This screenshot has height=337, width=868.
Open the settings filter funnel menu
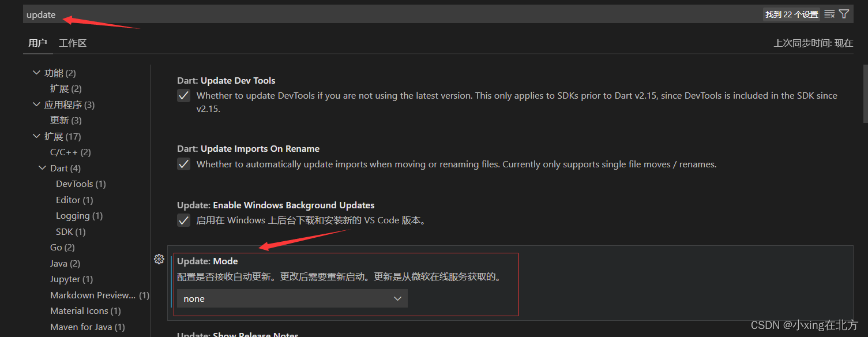pos(844,14)
